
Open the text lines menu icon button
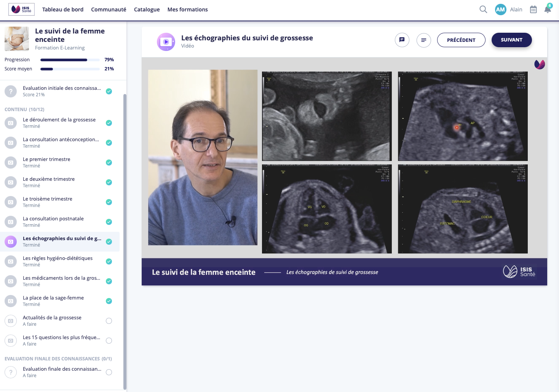click(423, 40)
